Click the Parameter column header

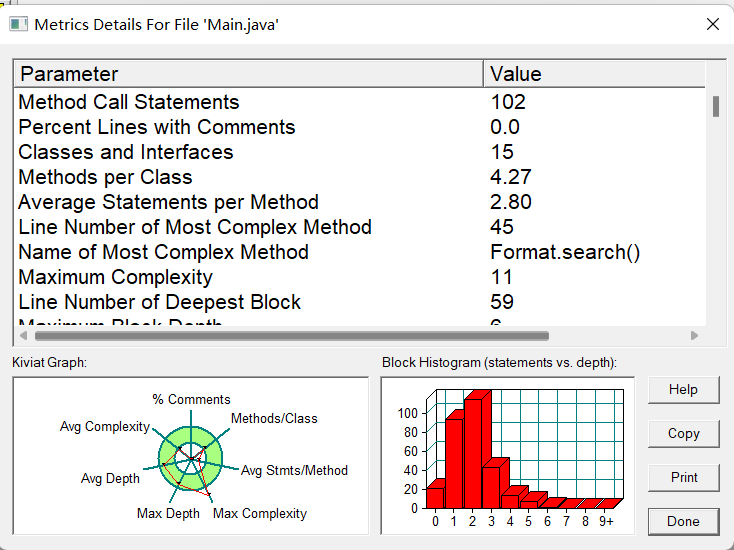tap(249, 74)
